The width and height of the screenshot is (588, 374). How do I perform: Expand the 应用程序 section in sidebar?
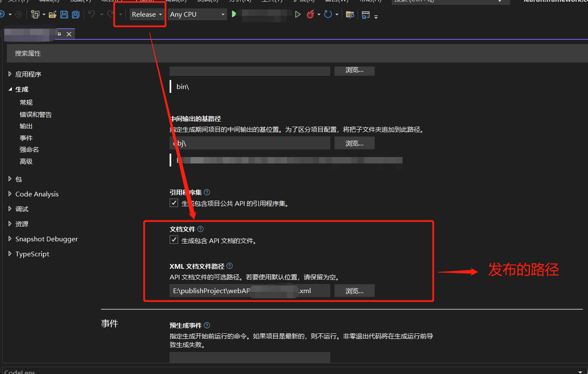(x=10, y=74)
